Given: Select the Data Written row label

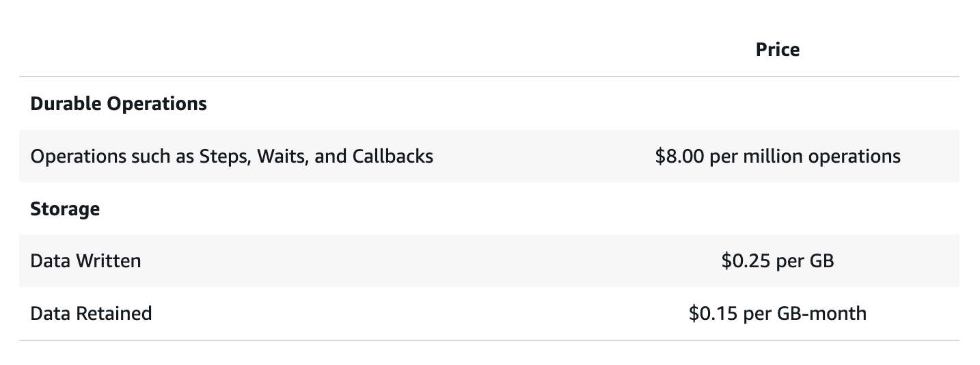Looking at the screenshot, I should pyautogui.click(x=85, y=260).
